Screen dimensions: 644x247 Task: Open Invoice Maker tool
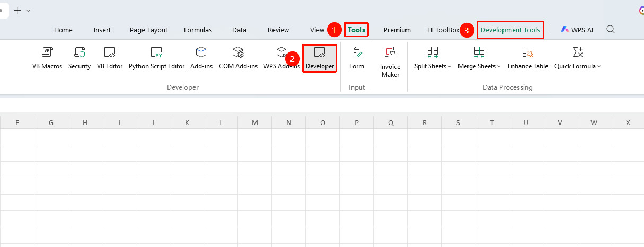coord(390,61)
